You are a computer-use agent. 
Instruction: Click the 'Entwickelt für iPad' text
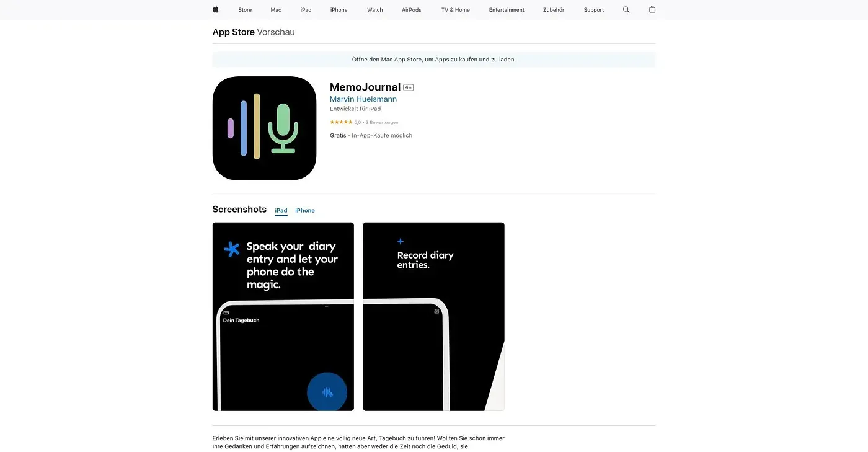[x=355, y=109]
